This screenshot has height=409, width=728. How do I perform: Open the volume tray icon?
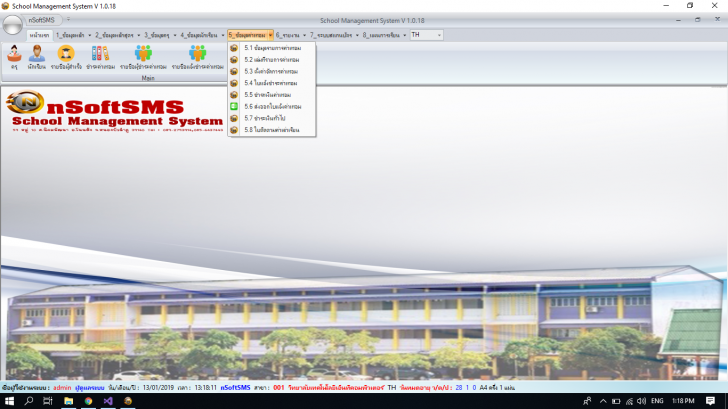point(642,401)
